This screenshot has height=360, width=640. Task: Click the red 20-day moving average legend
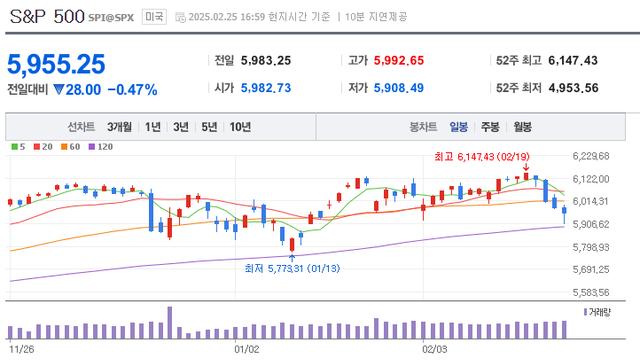[x=43, y=147]
